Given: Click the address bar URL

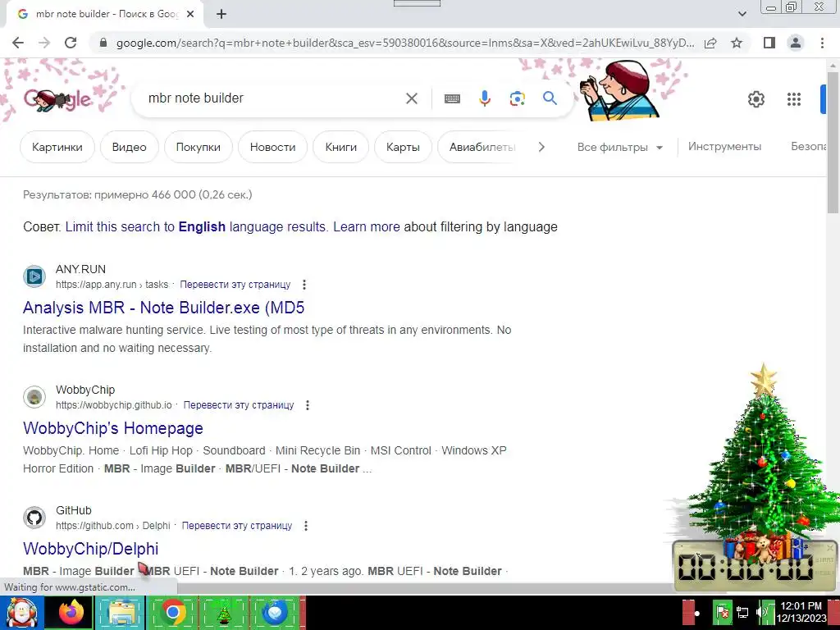Looking at the screenshot, I should click(x=405, y=43).
